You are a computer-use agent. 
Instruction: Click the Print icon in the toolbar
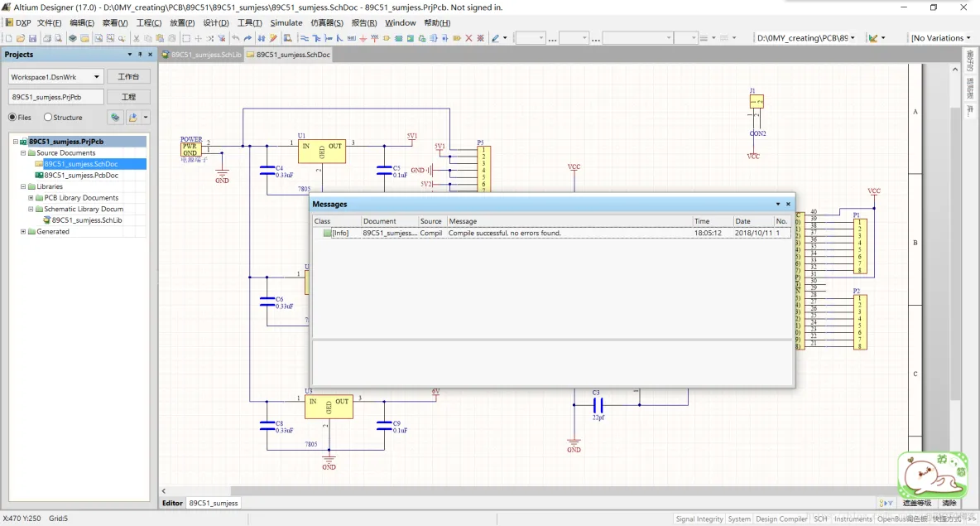pyautogui.click(x=47, y=38)
